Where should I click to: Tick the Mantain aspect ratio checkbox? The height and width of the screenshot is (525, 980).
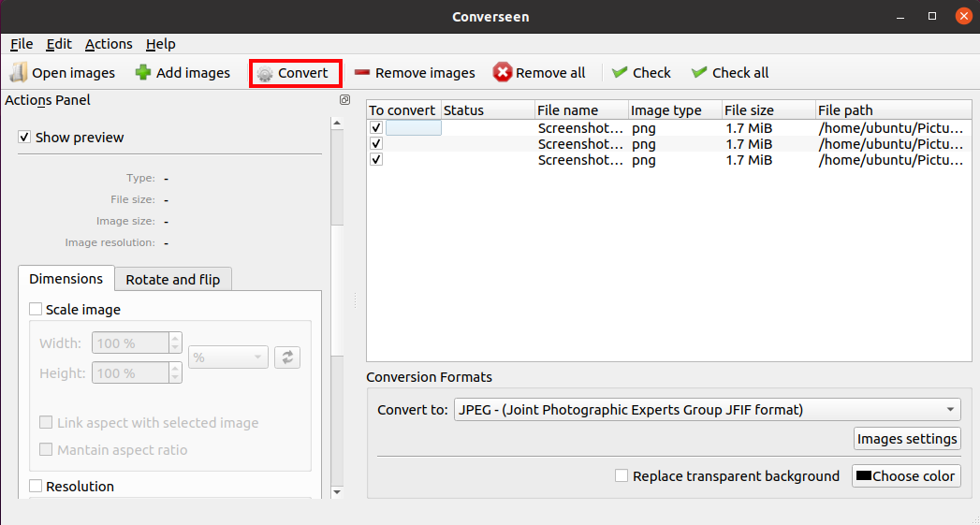[46, 449]
